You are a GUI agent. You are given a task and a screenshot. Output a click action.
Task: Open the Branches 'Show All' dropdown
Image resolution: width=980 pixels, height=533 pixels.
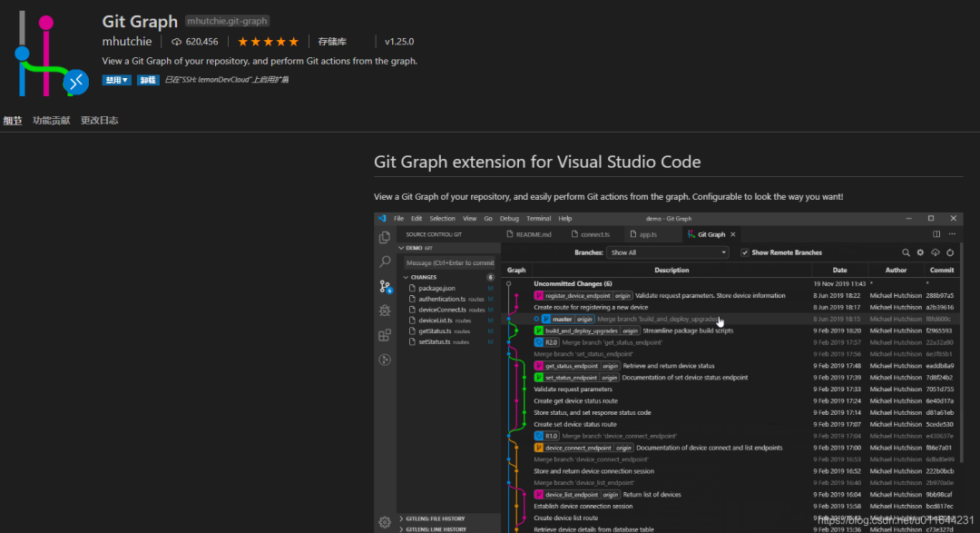click(x=668, y=252)
